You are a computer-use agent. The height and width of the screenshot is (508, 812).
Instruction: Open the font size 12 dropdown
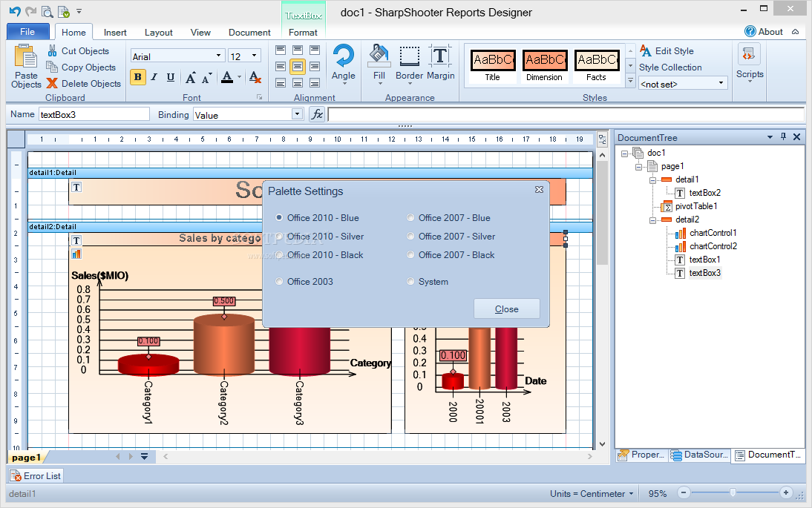pos(254,56)
